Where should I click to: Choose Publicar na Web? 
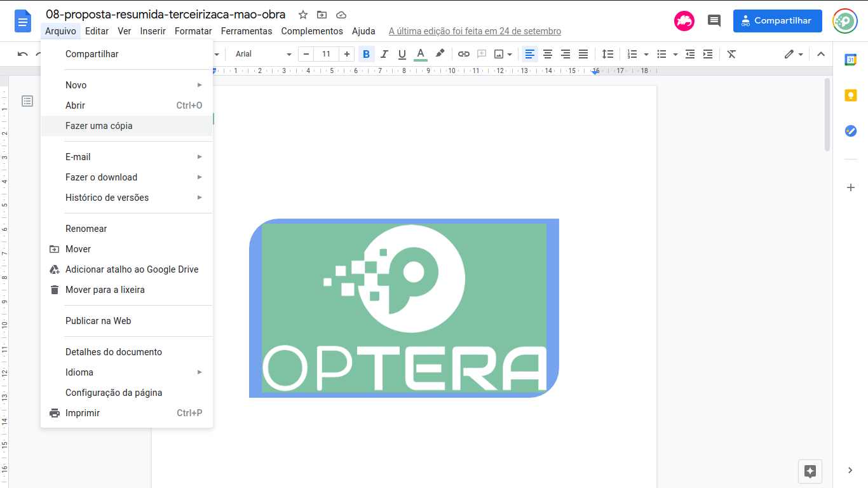coord(126,321)
